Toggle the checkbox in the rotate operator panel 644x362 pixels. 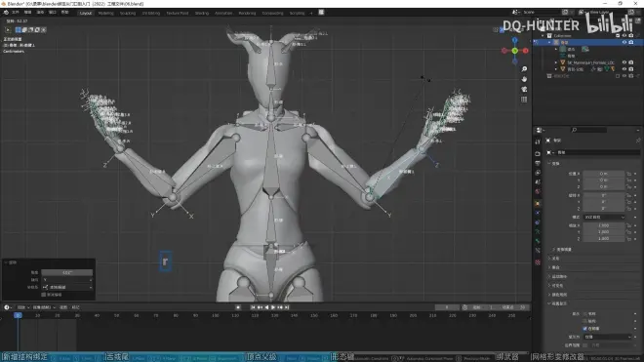(x=44, y=295)
